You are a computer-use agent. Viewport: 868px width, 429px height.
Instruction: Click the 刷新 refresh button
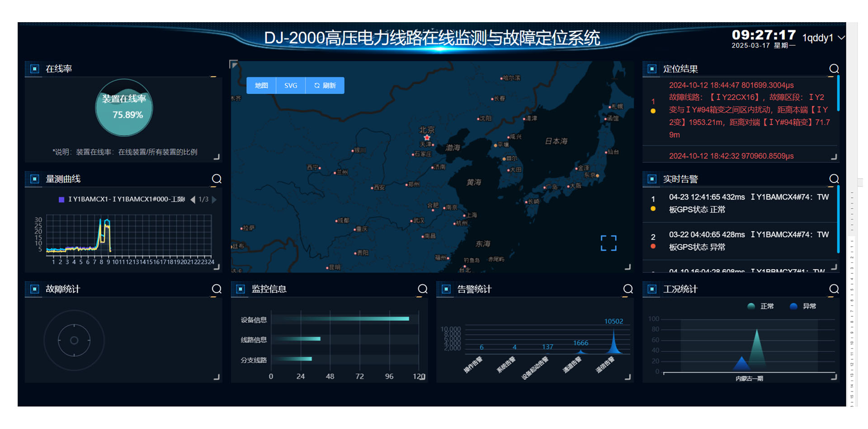click(x=325, y=85)
